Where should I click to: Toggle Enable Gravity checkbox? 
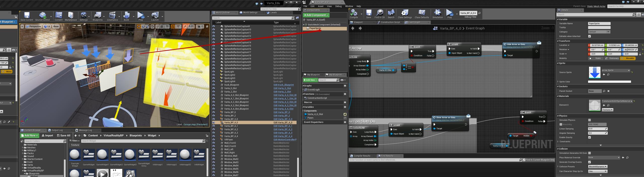pos(589,138)
